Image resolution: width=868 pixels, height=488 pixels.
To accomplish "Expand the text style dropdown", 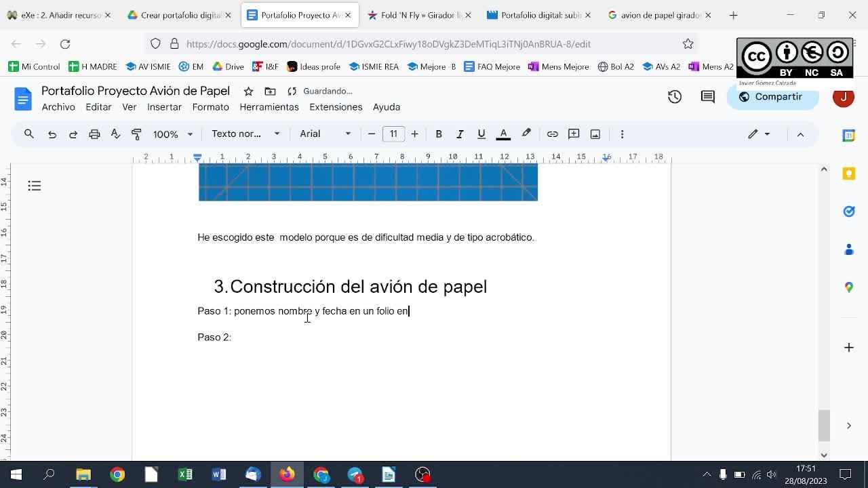I will click(245, 134).
